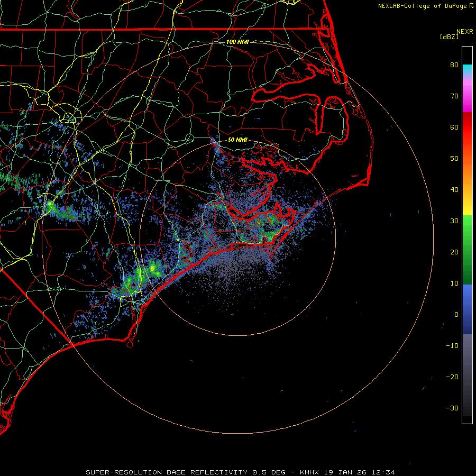The image size is (476, 476).
Task: Select the 70 value on dBZ scale
Action: click(454, 96)
